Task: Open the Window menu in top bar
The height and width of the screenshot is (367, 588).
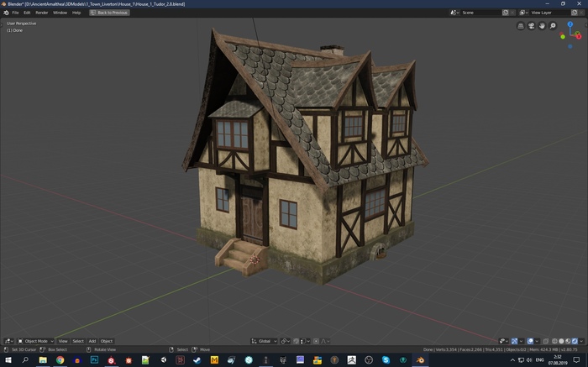Action: coord(60,13)
